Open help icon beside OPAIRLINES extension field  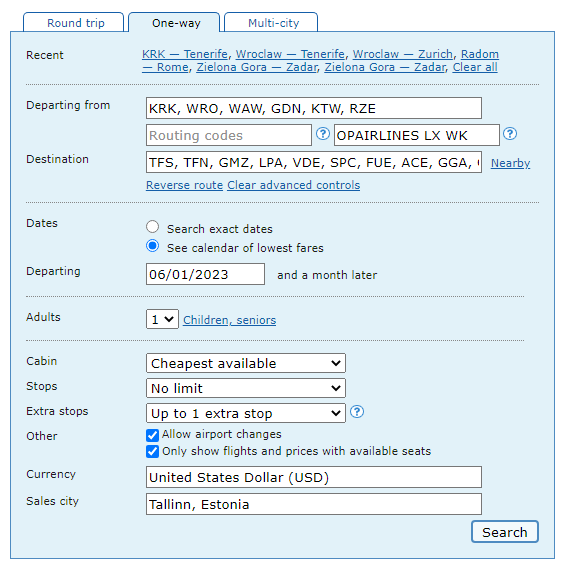(510, 134)
